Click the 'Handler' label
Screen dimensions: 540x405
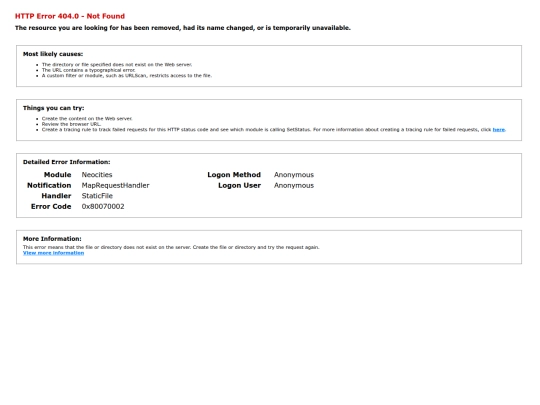(56, 196)
